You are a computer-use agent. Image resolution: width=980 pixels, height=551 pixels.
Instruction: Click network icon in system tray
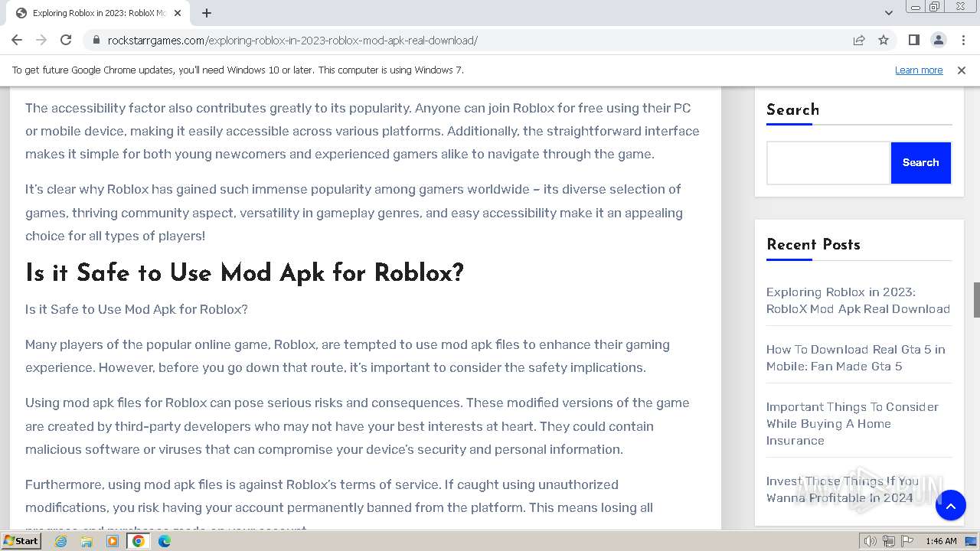(888, 541)
